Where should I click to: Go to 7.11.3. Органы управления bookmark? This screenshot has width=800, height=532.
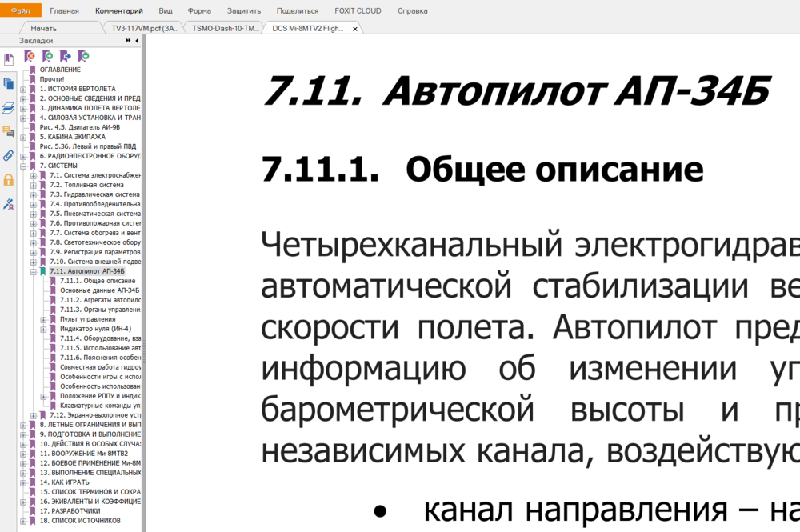[101, 310]
